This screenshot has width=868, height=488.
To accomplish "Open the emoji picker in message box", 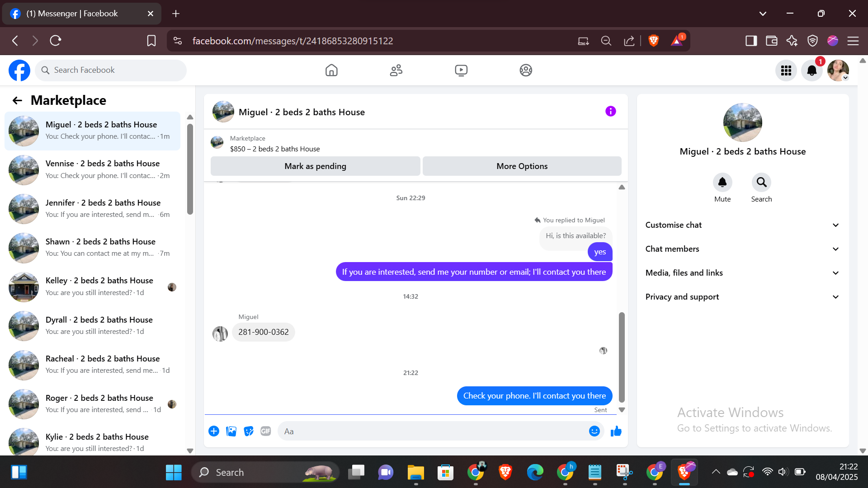I will click(x=594, y=432).
